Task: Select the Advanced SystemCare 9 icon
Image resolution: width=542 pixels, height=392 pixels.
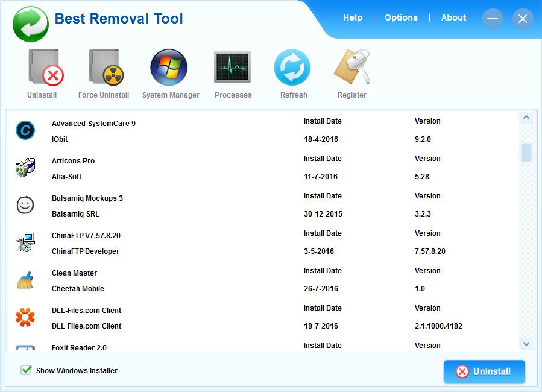Action: click(25, 130)
